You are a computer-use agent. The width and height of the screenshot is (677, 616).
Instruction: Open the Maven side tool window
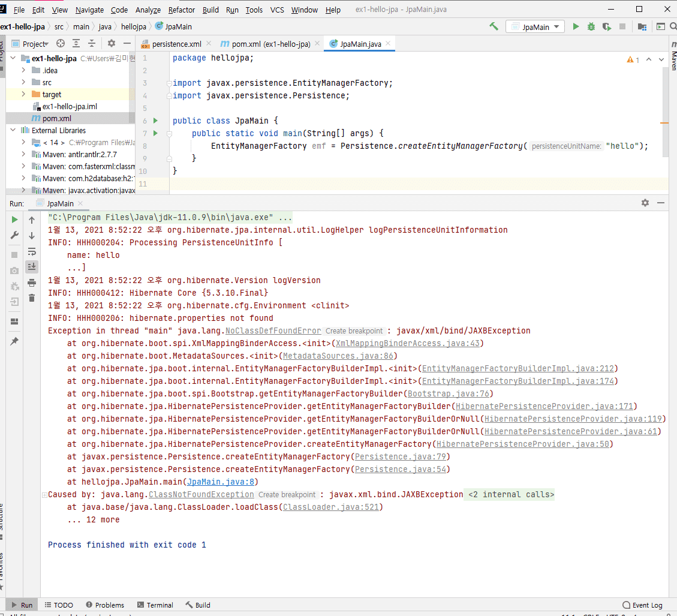tap(673, 56)
